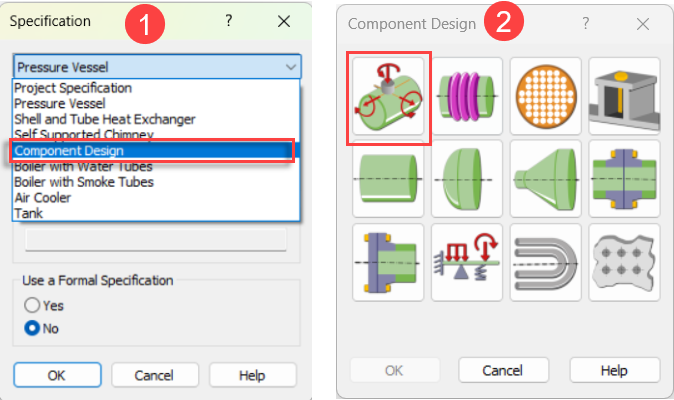
Task: Choose Shell and Tube Heat Exchanger option
Action: pyautogui.click(x=104, y=119)
